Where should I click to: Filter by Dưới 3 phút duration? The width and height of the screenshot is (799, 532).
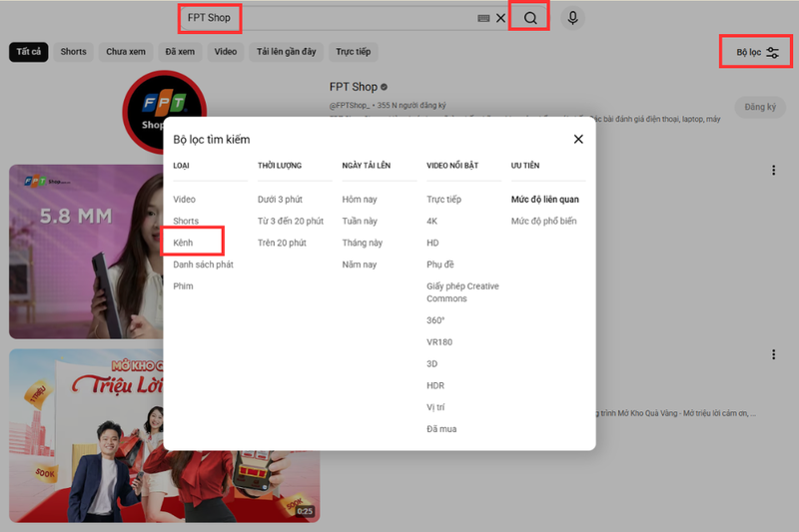(280, 199)
